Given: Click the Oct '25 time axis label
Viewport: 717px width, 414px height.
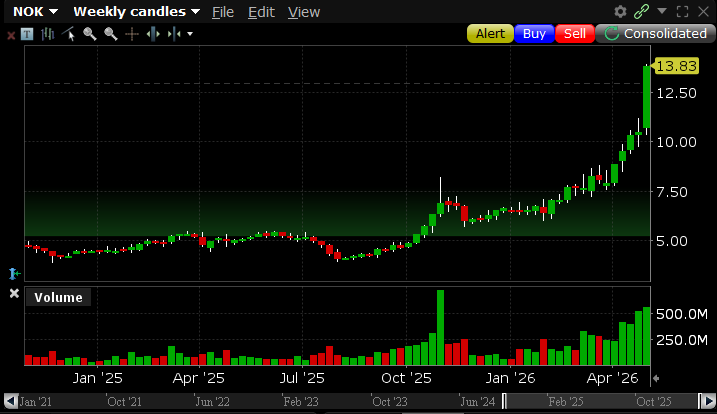Looking at the screenshot, I should click(407, 378).
